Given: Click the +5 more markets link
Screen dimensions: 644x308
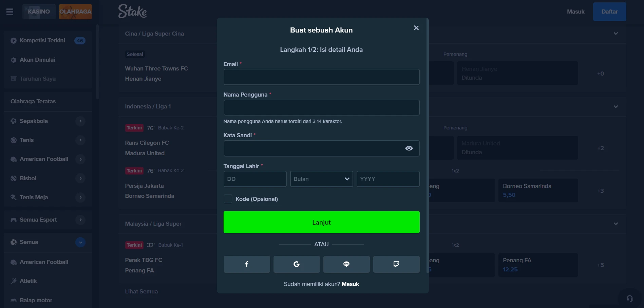Looking at the screenshot, I should point(601,265).
